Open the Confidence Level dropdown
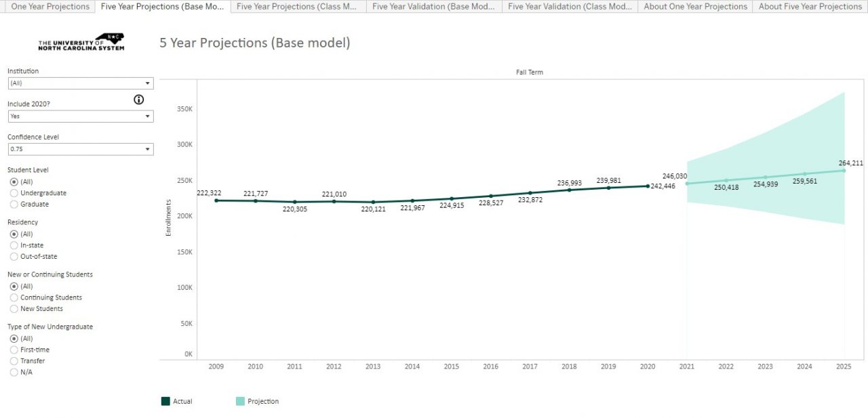868x418 pixels. (148, 149)
